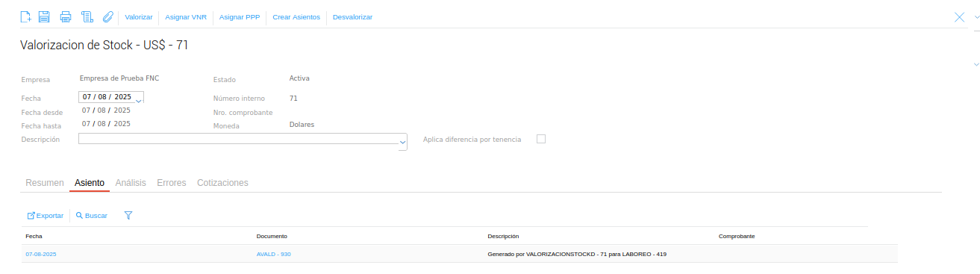Click Asignar PPP in the toolbar
Screen dimensions: 980x274
[x=240, y=16]
